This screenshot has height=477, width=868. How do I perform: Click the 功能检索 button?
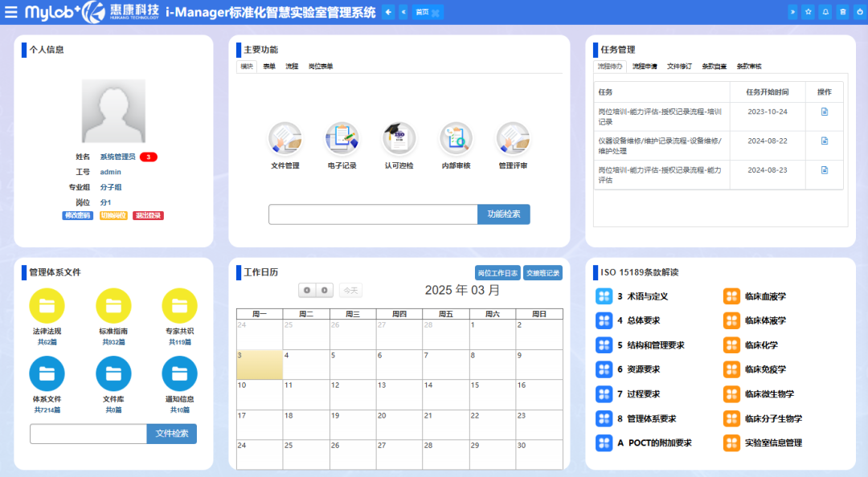point(504,214)
